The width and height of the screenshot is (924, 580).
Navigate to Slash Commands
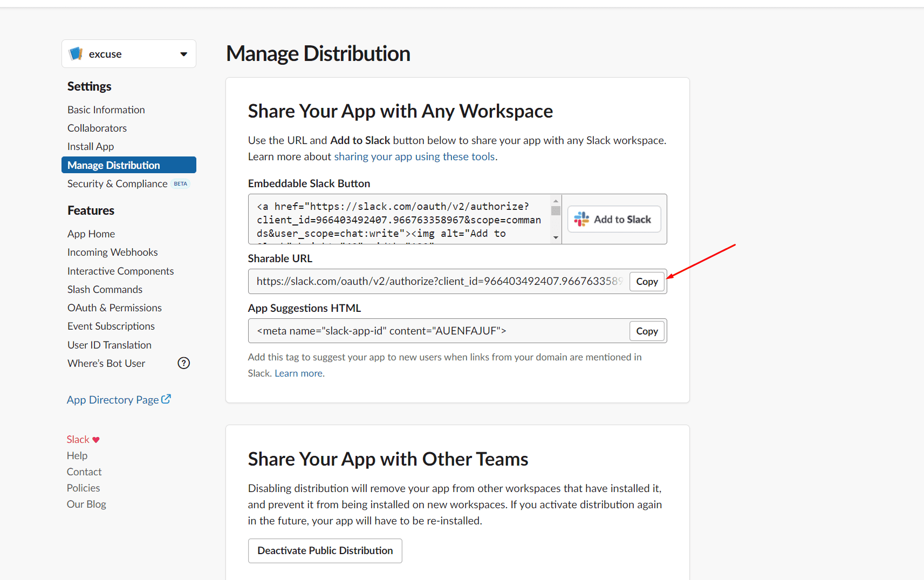[105, 289]
